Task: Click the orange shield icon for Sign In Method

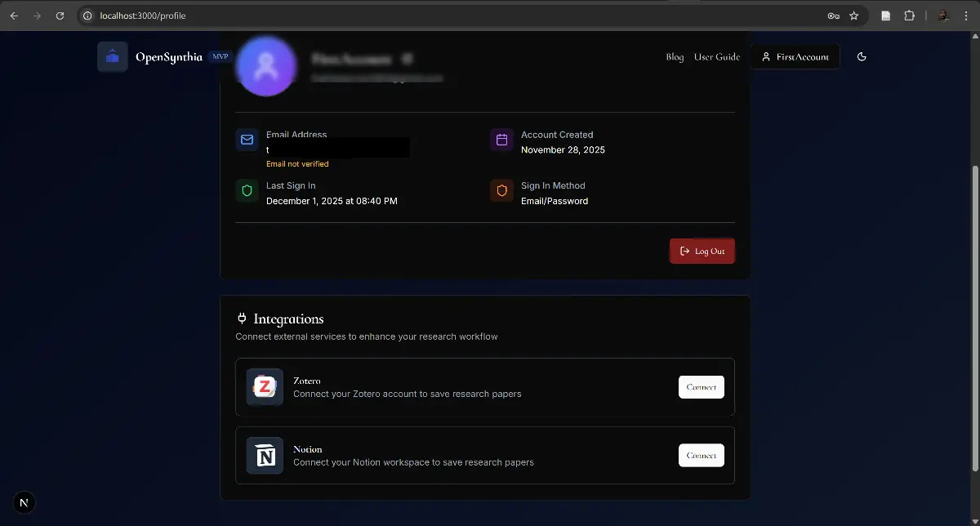Action: [x=501, y=190]
